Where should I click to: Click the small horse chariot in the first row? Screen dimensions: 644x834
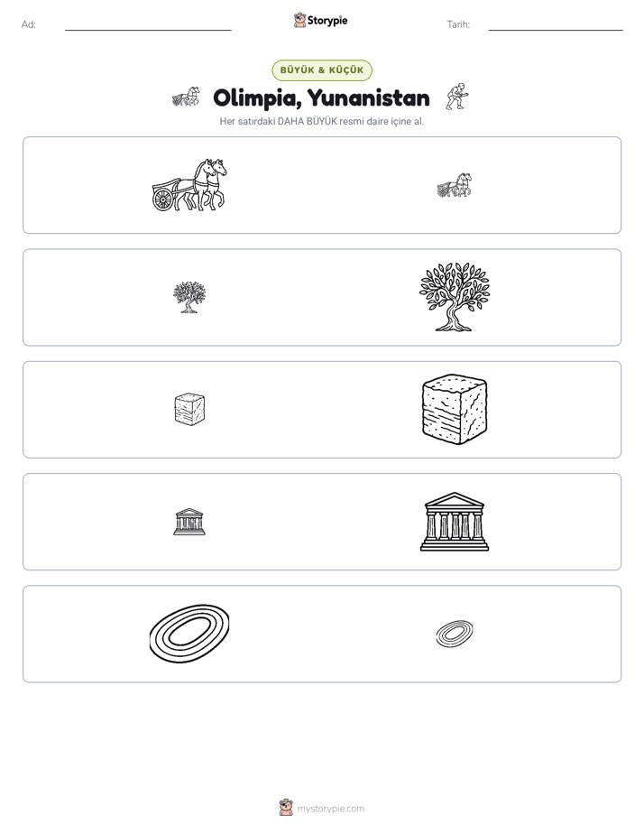click(x=455, y=185)
